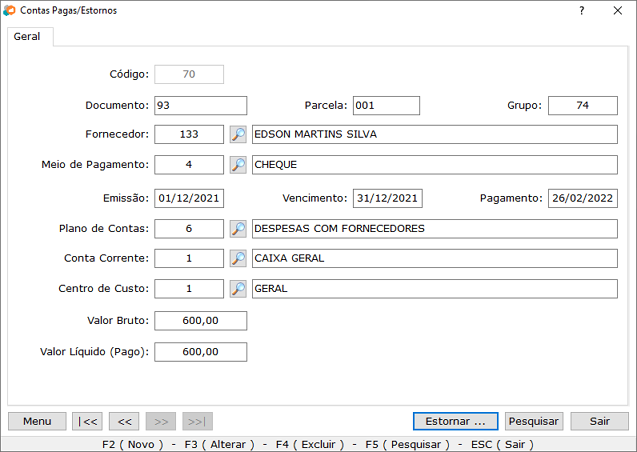Click the Centro de Custo search icon
Screen dimensions: 637x452
tap(238, 289)
